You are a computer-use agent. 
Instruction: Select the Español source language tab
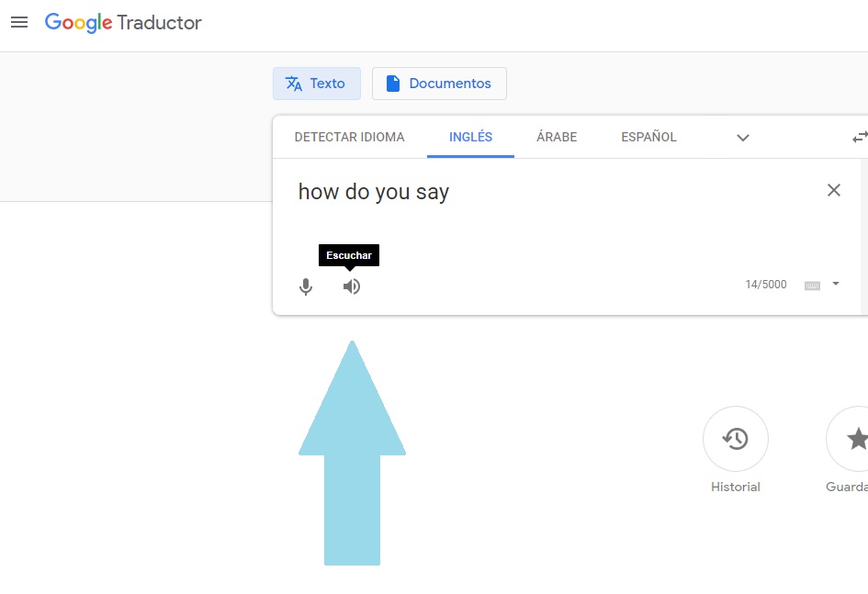pos(648,137)
